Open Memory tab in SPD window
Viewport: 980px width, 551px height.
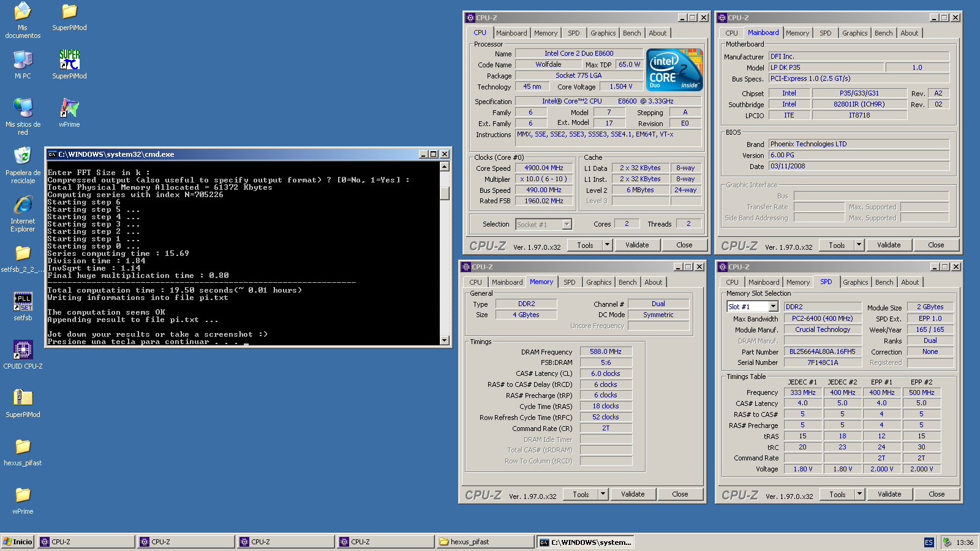[798, 282]
